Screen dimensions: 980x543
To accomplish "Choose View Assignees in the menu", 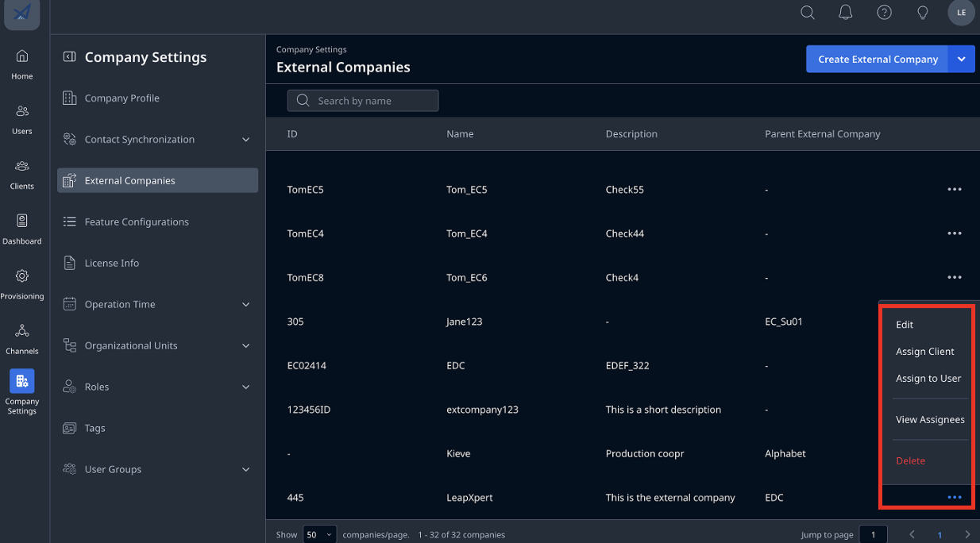I will 930,420.
